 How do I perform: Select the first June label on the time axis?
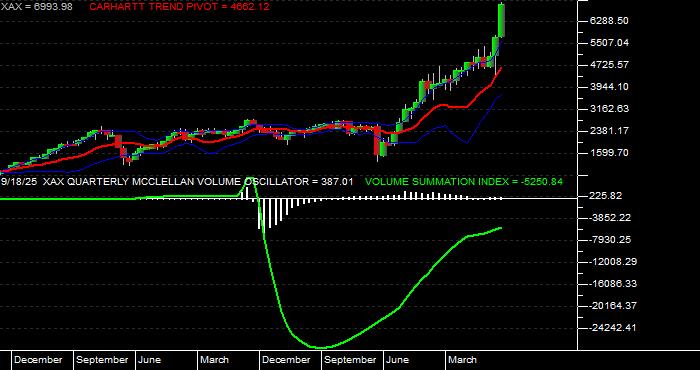tap(150, 360)
